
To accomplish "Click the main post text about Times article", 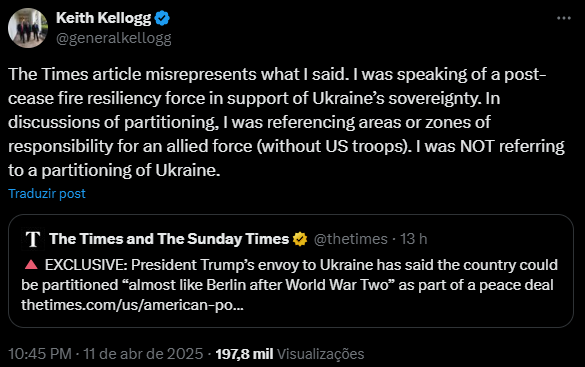I will click(286, 122).
